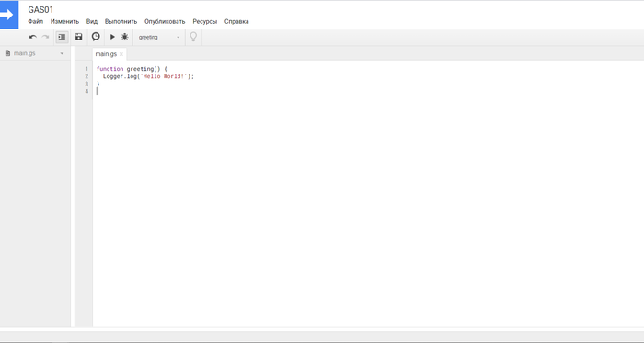Place cursor on line number 4

click(x=86, y=91)
